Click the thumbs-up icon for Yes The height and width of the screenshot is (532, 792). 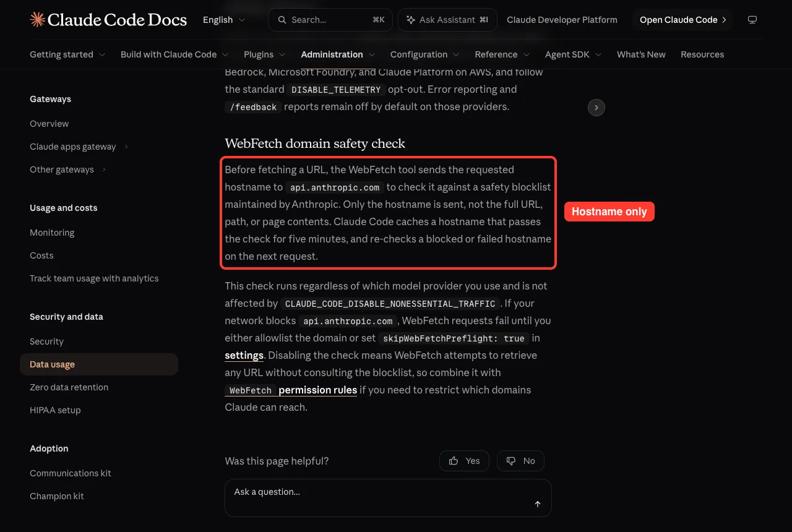coord(454,461)
